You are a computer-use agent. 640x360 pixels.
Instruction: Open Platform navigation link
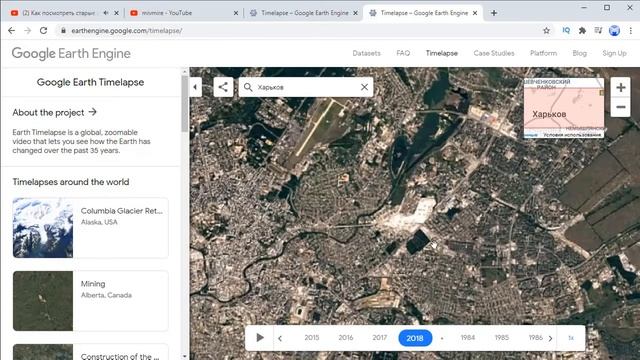pyautogui.click(x=543, y=53)
